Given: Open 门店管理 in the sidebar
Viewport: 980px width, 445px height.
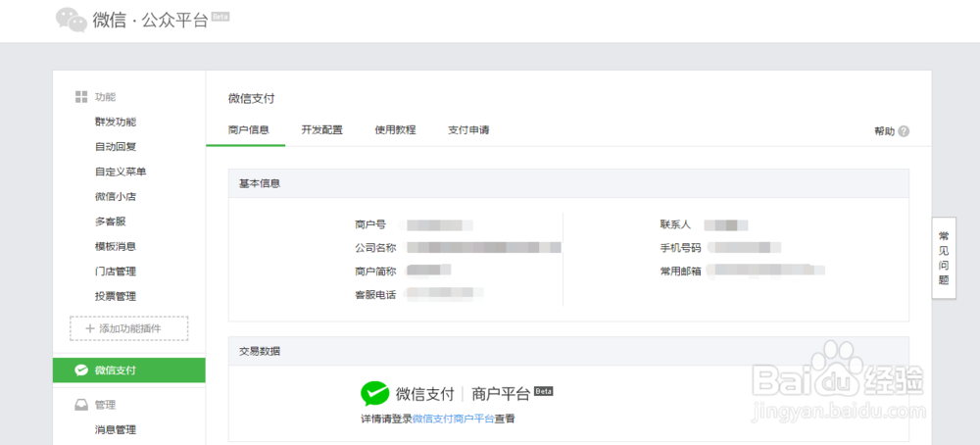Looking at the screenshot, I should (x=116, y=272).
